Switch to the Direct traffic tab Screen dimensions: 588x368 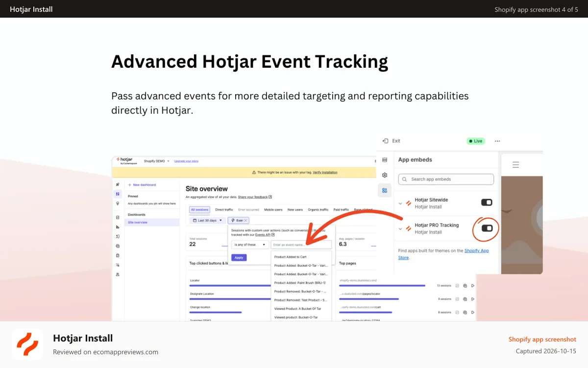coord(224,210)
